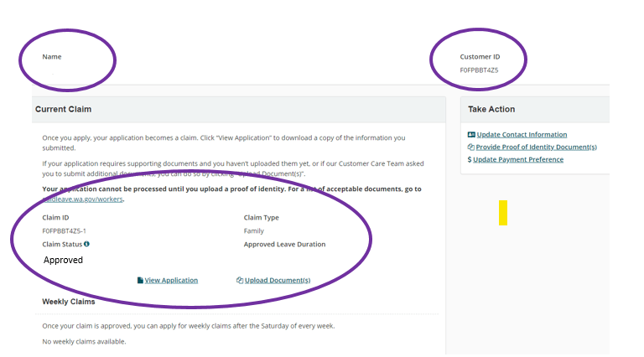
Task: Click the Customer ID label
Action: pos(480,57)
